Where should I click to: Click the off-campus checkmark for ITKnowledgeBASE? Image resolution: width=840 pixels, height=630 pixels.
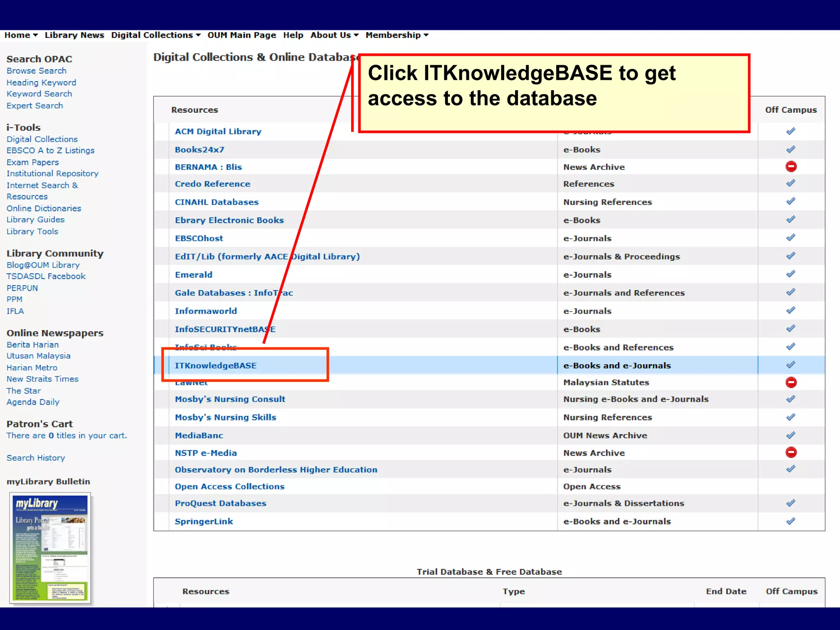791,365
